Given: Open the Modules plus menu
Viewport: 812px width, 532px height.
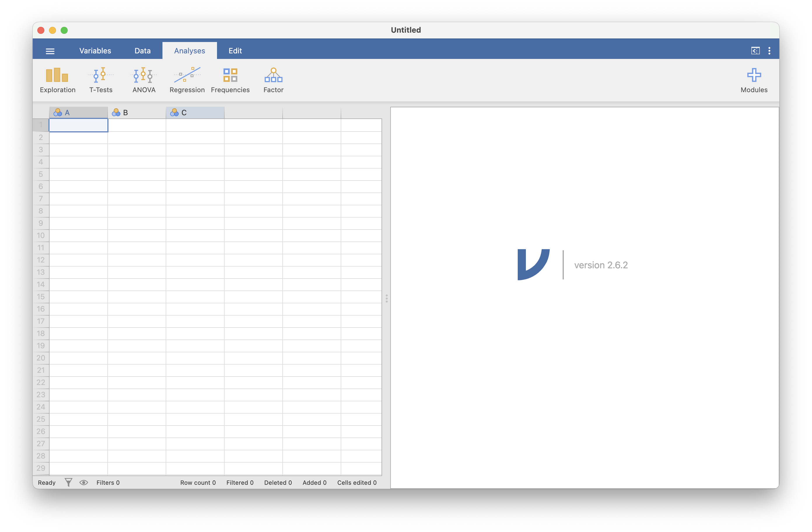Looking at the screenshot, I should tap(754, 80).
